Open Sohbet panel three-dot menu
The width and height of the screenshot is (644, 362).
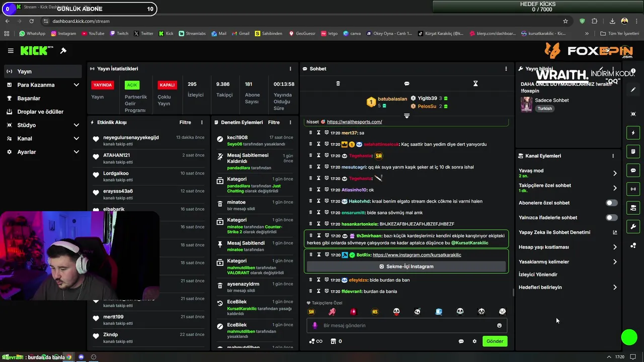pyautogui.click(x=506, y=69)
